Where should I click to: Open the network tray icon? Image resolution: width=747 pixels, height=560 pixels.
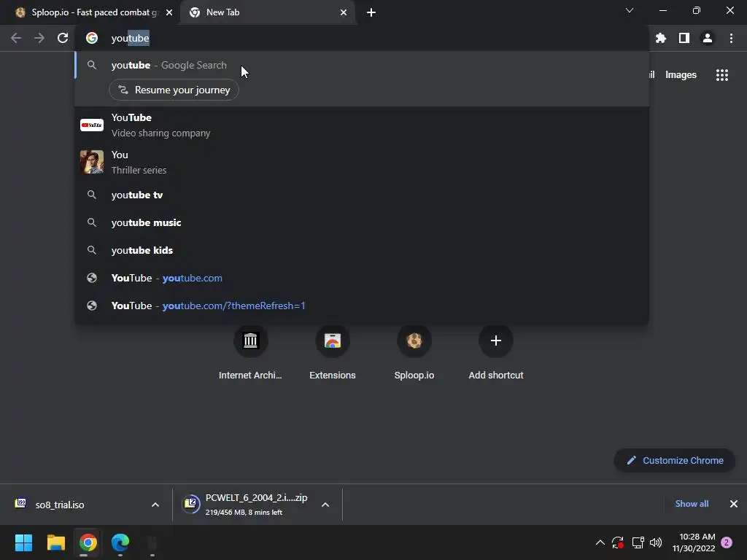coord(638,542)
